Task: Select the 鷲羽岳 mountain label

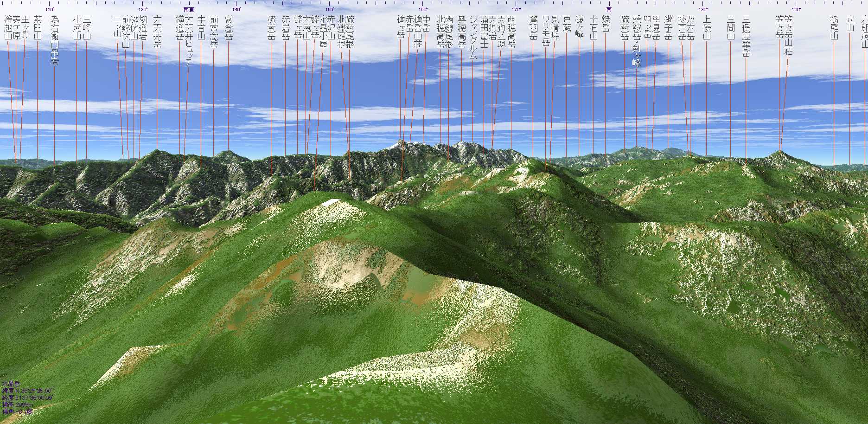Action: (x=533, y=27)
